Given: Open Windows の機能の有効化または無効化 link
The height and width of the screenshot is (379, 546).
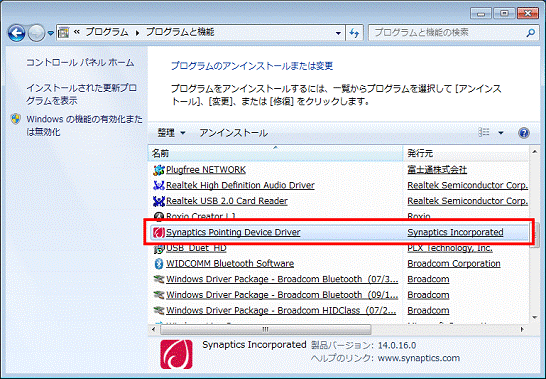Looking at the screenshot, I should pos(85,125).
